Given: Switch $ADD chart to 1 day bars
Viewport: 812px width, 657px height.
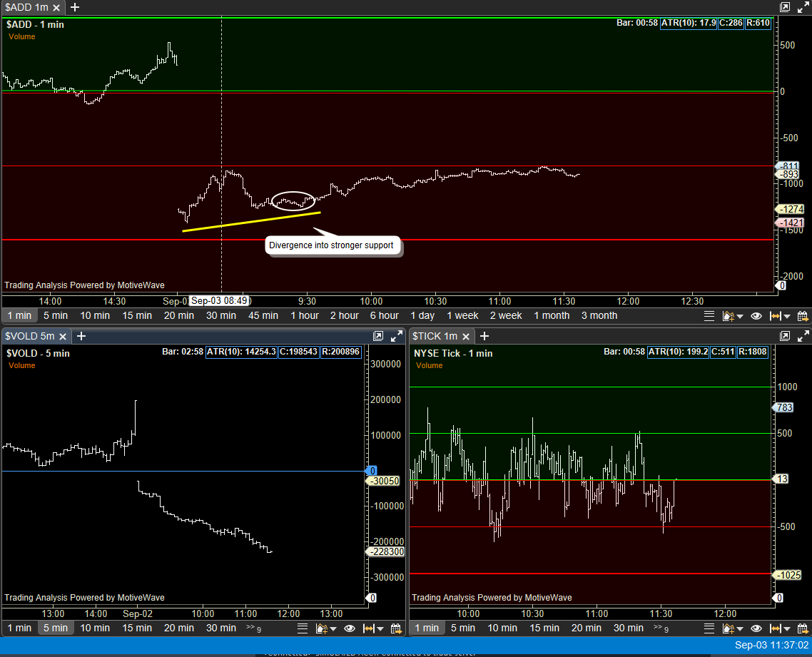Looking at the screenshot, I should [422, 315].
